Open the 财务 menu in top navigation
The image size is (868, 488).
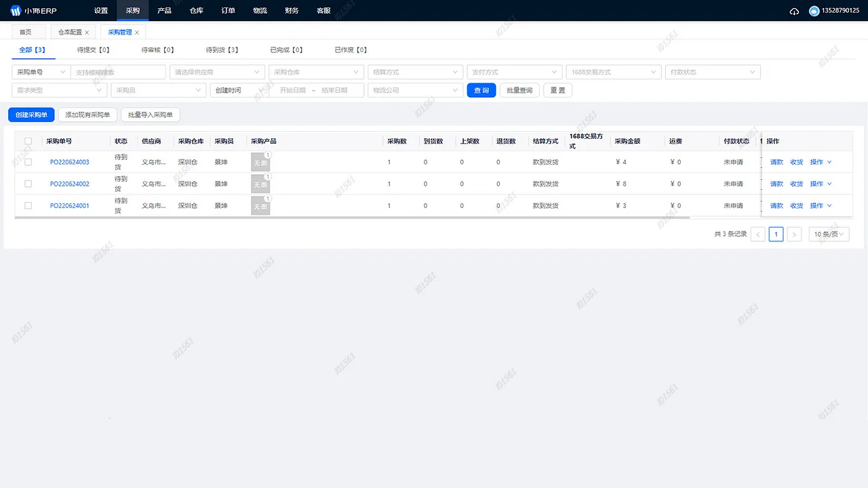pyautogui.click(x=292, y=10)
